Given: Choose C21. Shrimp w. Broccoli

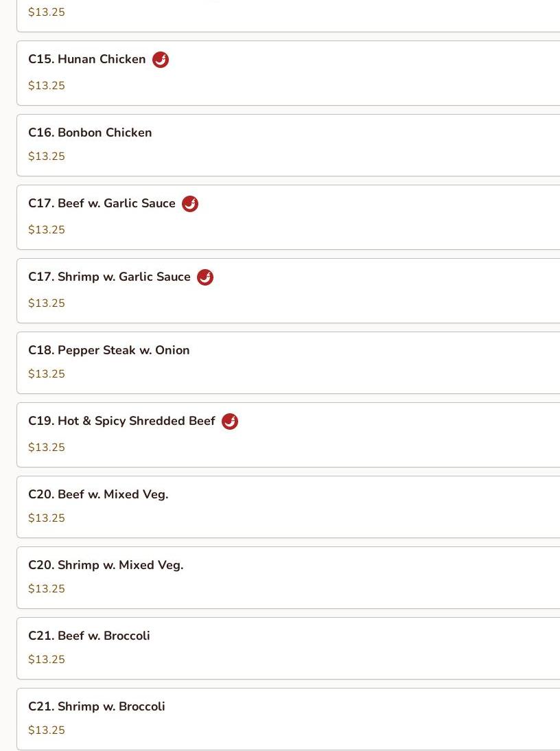Looking at the screenshot, I should pos(289,719).
